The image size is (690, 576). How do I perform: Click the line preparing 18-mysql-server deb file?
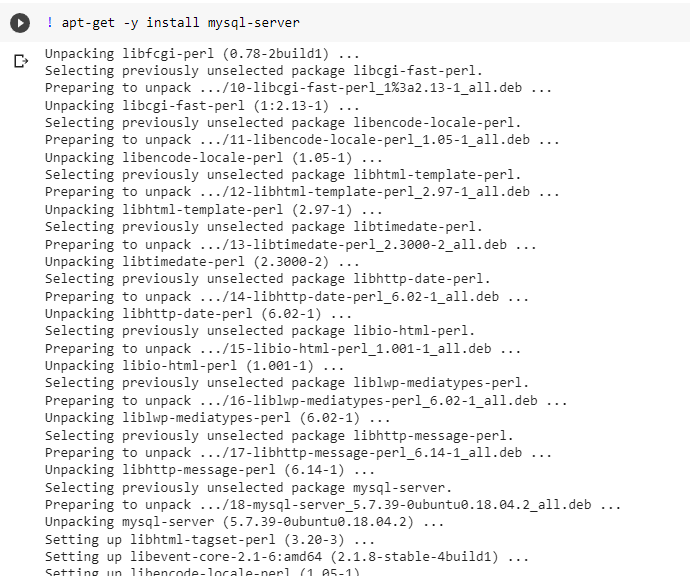pos(333,505)
